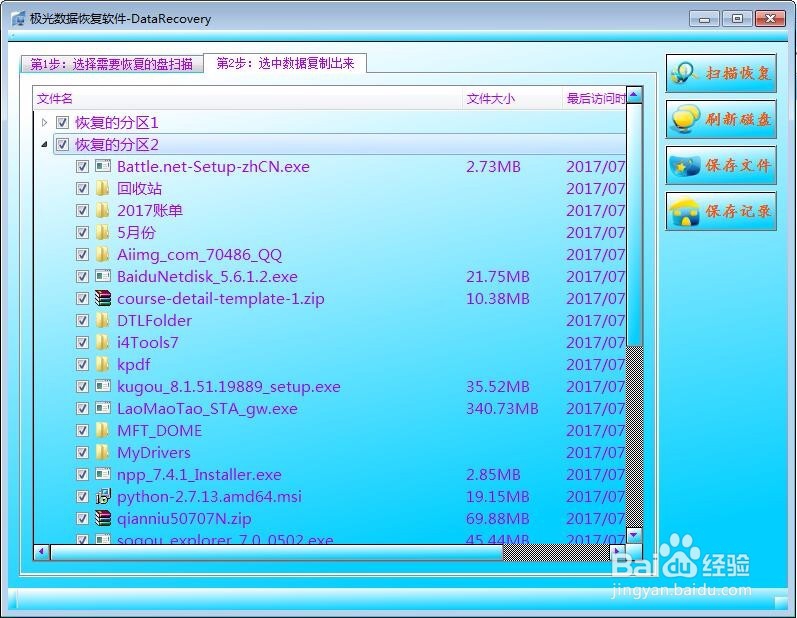Click the 21.75MB file size value
The width and height of the screenshot is (797, 618).
click(498, 276)
